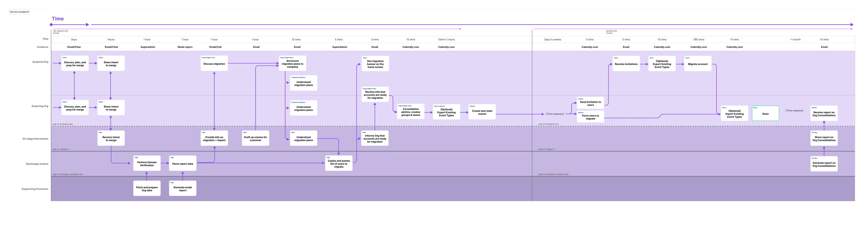Select Acquiring Org's Share intent to merge card
The height and width of the screenshot is (230, 868).
click(111, 108)
